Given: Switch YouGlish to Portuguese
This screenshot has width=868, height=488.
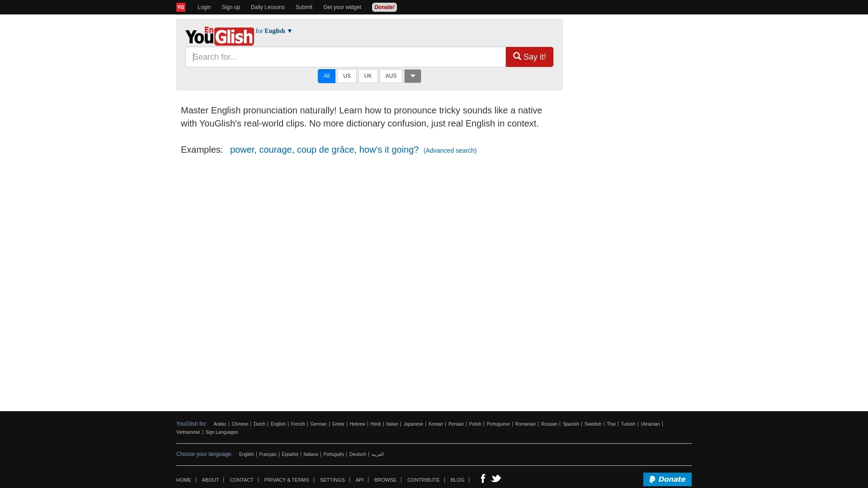Looking at the screenshot, I should [x=498, y=424].
